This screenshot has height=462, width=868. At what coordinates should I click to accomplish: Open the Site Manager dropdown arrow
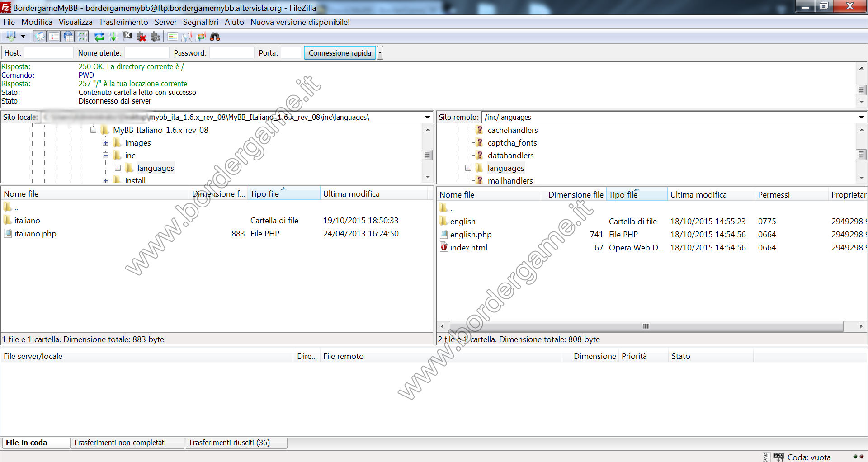point(23,36)
